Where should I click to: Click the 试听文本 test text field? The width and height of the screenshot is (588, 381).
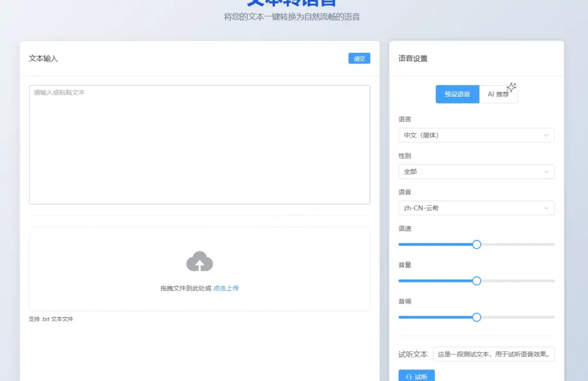[493, 354]
